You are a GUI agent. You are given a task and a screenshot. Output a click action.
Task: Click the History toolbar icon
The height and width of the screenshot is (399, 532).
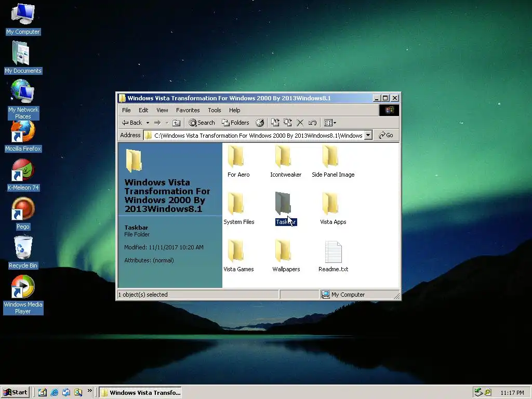pos(260,123)
